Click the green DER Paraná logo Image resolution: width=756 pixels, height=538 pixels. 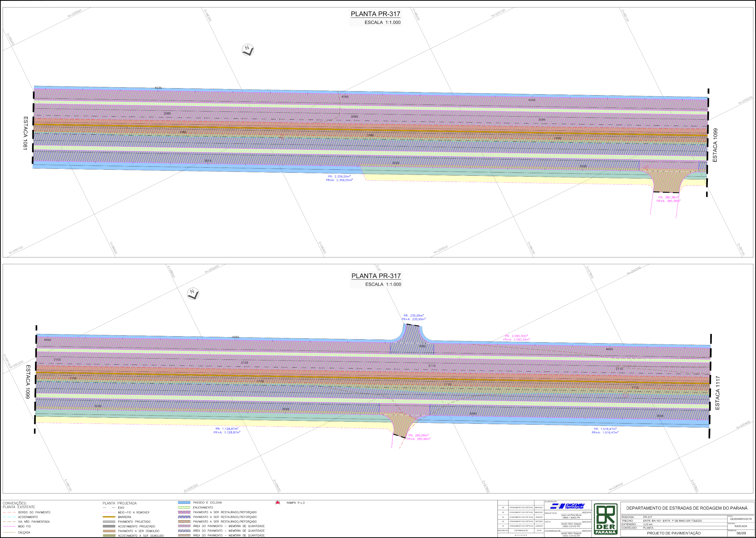pos(605,519)
